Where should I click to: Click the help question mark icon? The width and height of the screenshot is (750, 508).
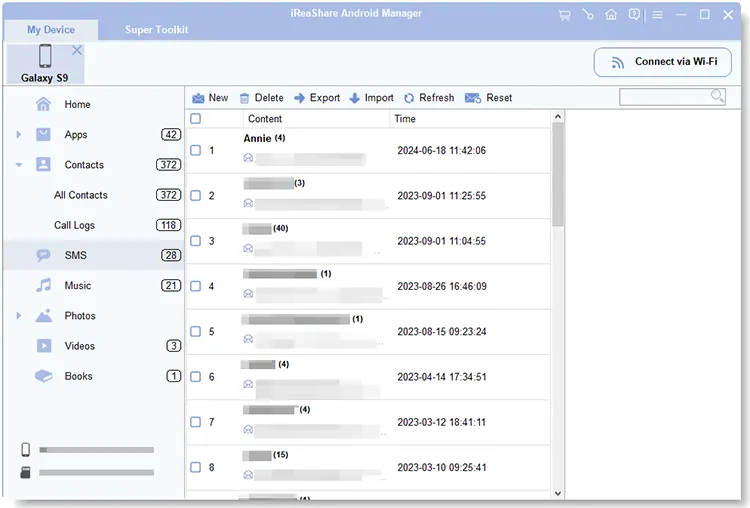(634, 15)
